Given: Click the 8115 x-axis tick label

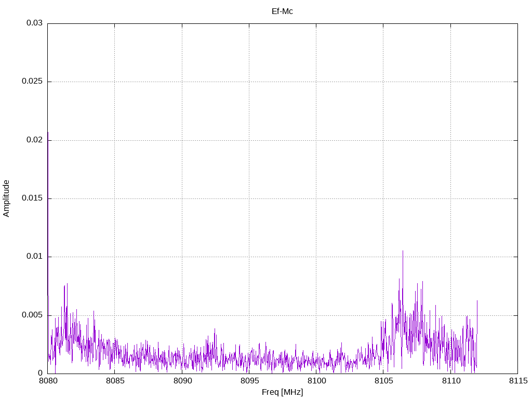Looking at the screenshot, I should [518, 381].
